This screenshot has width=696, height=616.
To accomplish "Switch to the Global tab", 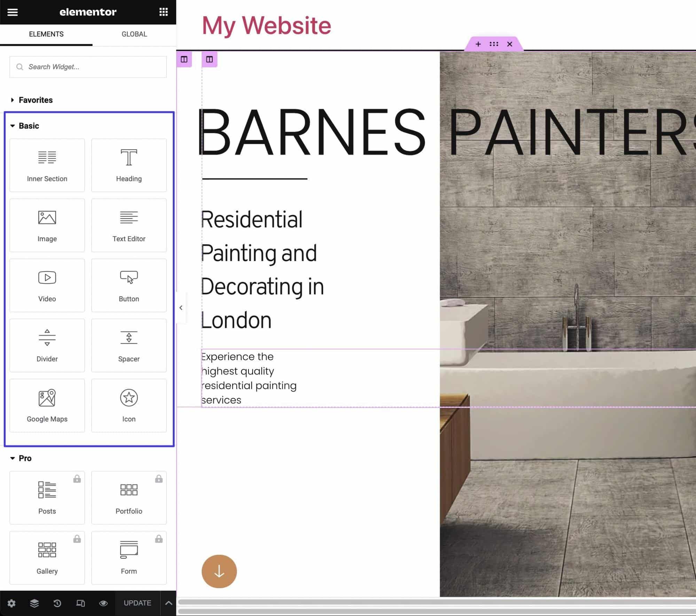I will click(x=134, y=34).
